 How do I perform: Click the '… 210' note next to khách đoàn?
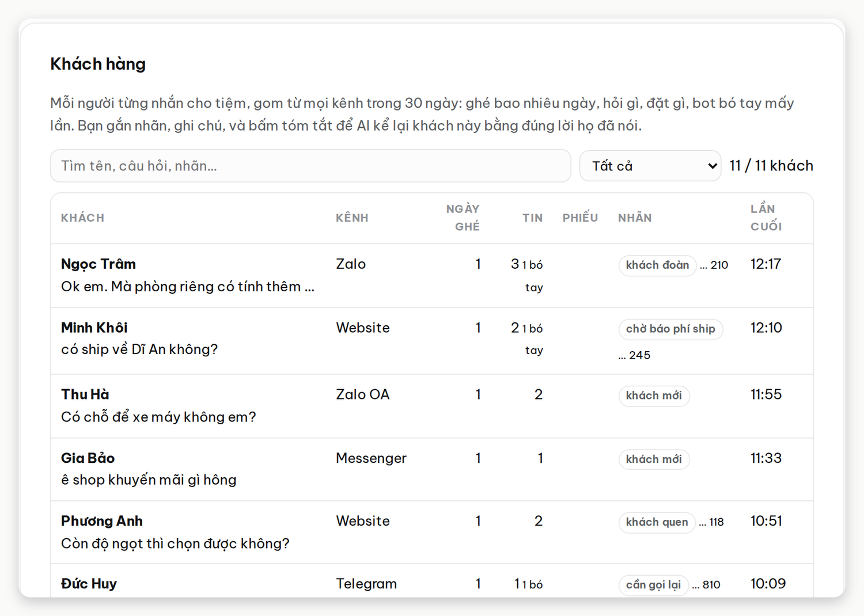click(x=714, y=265)
